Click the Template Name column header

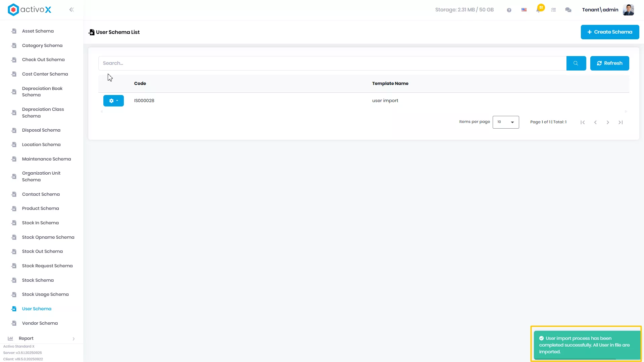(x=390, y=84)
